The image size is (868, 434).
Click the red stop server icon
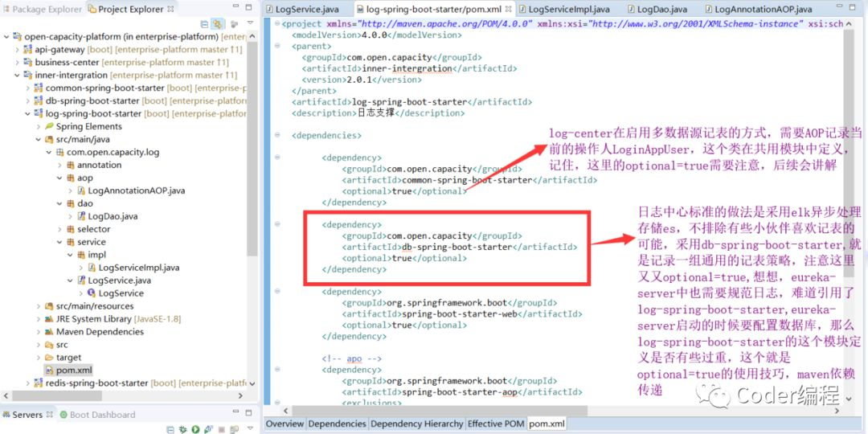point(222,429)
